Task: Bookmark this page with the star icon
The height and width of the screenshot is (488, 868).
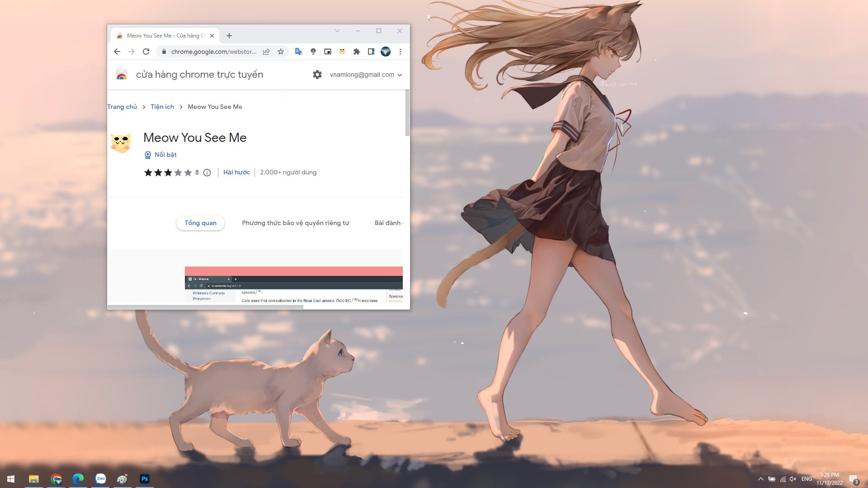Action: tap(281, 52)
